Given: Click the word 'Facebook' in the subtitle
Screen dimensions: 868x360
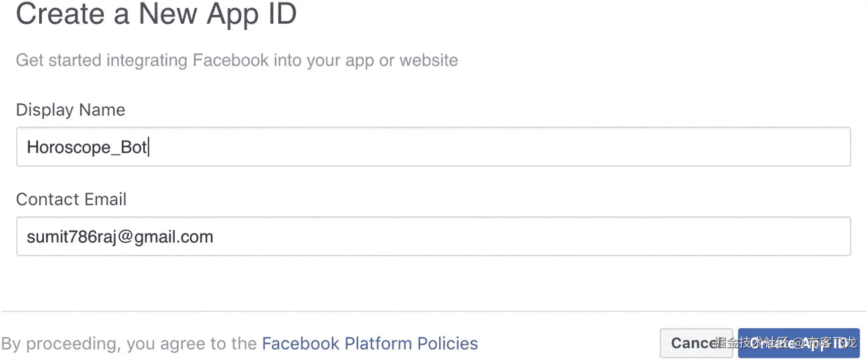Looking at the screenshot, I should click(x=230, y=60).
